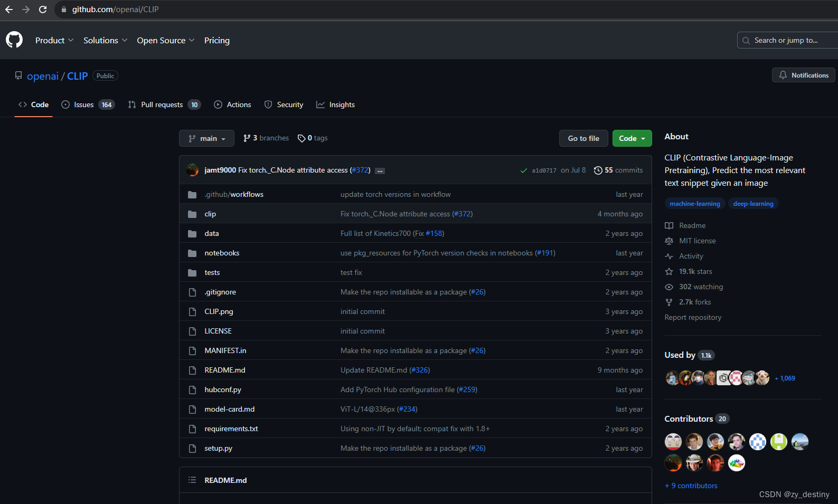
Task: Open the MANIFEST.in file
Action: (x=225, y=350)
